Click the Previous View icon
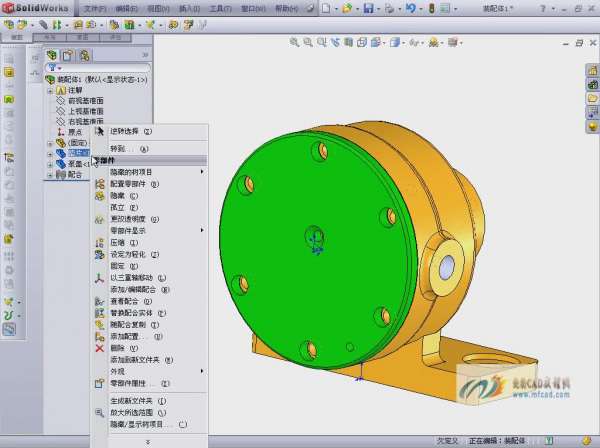 (335, 42)
